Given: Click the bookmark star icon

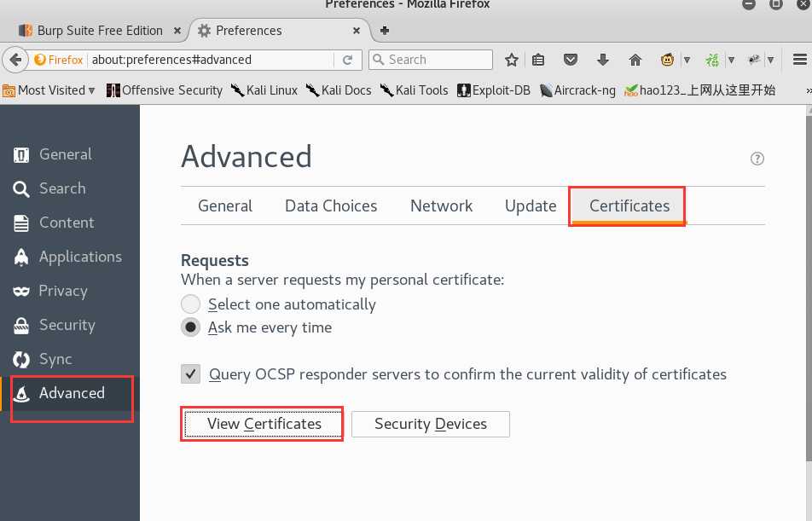Looking at the screenshot, I should [512, 60].
